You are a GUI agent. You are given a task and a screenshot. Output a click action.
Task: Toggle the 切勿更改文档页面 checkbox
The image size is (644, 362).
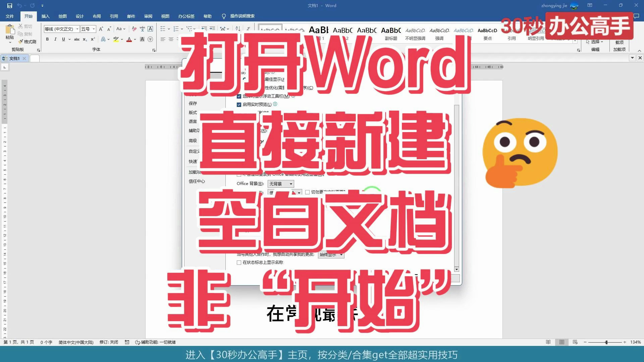[307, 192]
